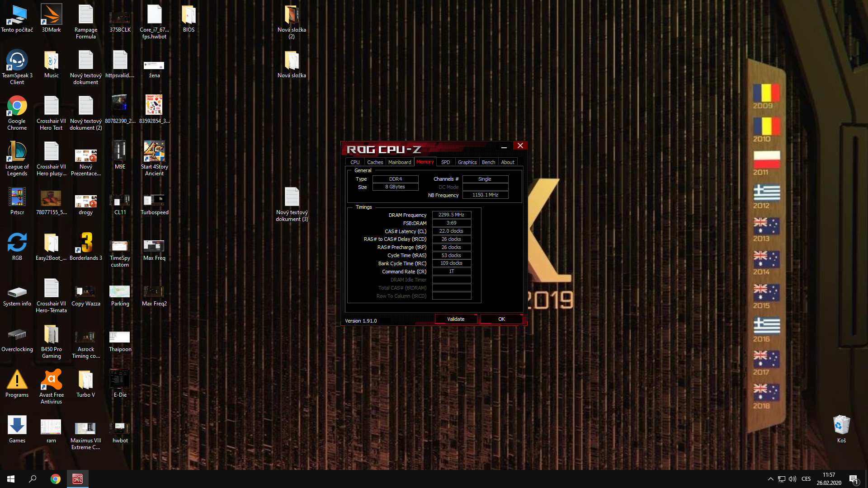
Task: Select the Parking map image file
Action: coord(120,296)
